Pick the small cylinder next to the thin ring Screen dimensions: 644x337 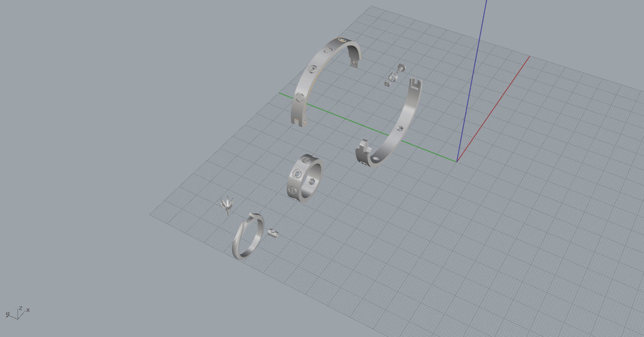274,232
